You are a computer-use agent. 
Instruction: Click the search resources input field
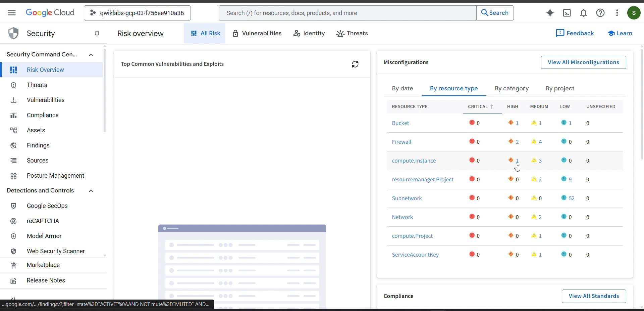(x=347, y=13)
